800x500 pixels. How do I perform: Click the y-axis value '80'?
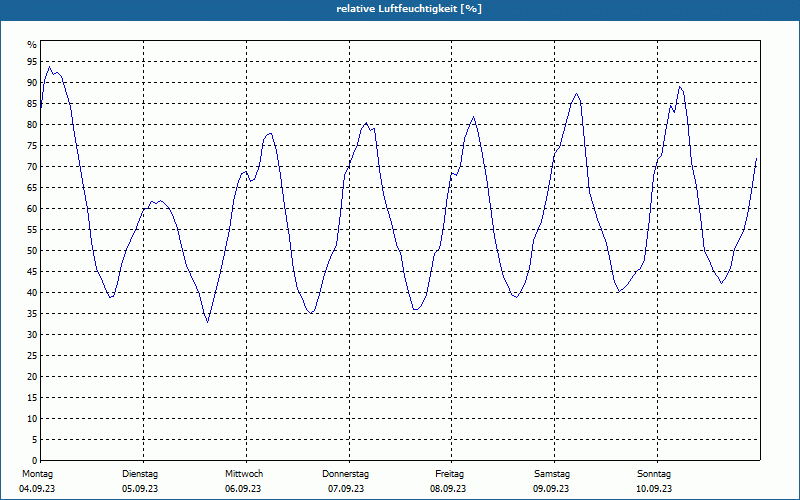pos(32,124)
